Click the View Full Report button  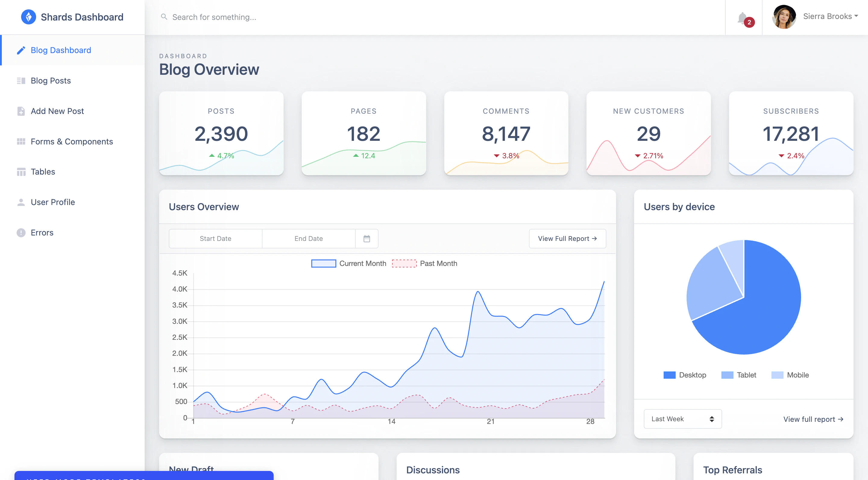568,239
